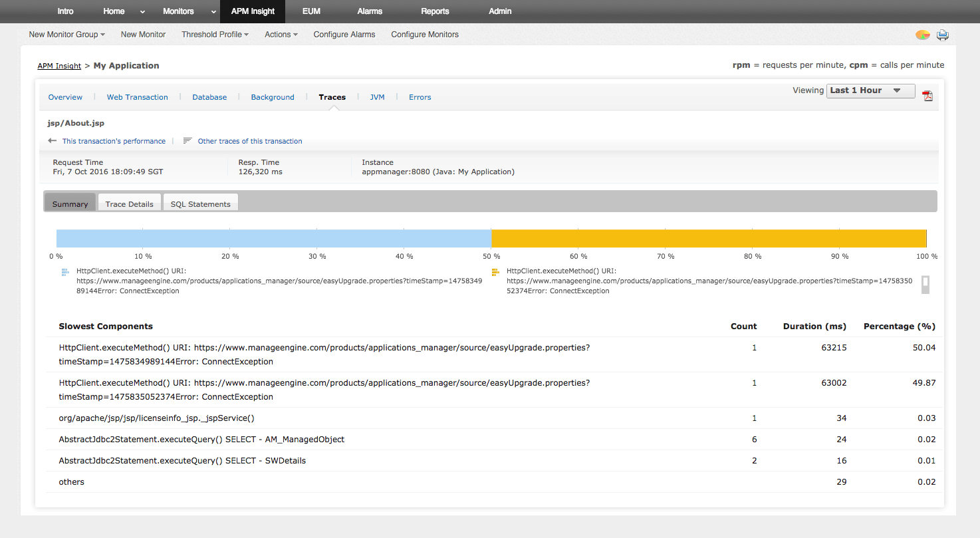Click the pie chart icon near printer

click(x=923, y=35)
